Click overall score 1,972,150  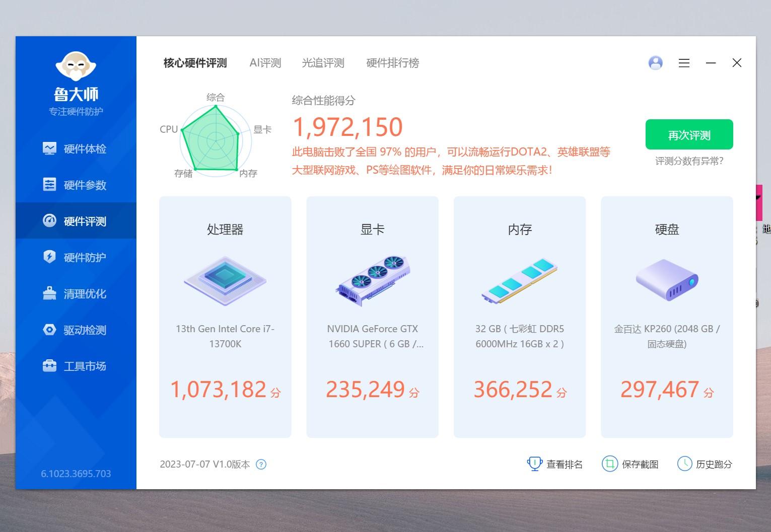point(347,127)
